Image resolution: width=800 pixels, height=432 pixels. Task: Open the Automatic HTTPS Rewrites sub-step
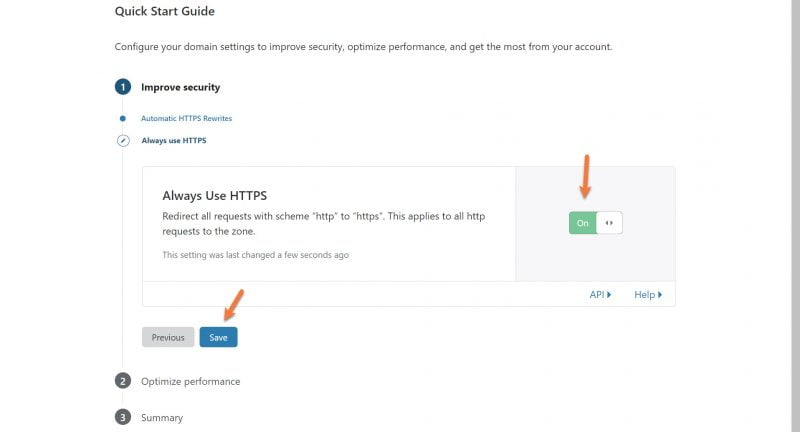point(186,118)
